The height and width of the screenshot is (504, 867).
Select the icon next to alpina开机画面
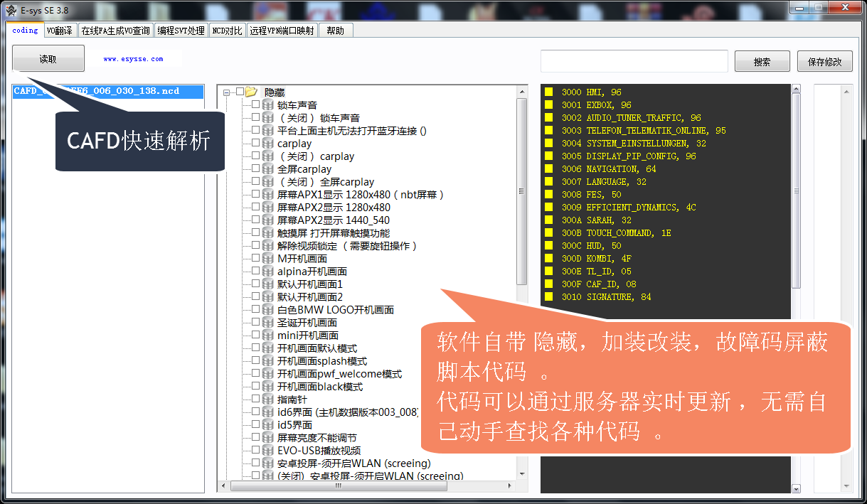[x=268, y=272]
